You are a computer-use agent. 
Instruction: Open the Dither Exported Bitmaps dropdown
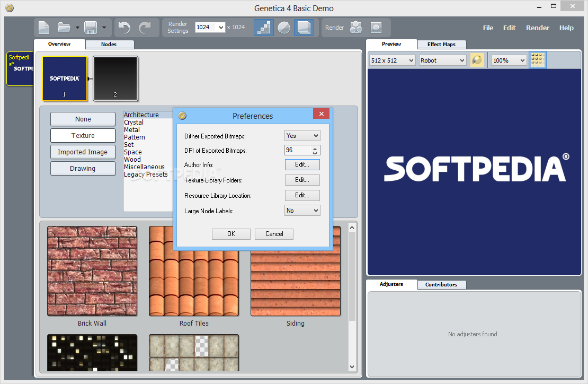coord(302,136)
